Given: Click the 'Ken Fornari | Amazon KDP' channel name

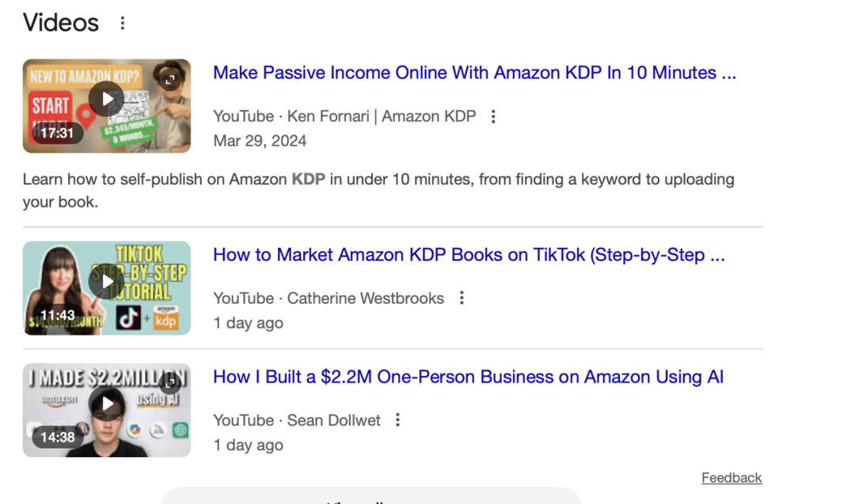Looking at the screenshot, I should coord(382,116).
